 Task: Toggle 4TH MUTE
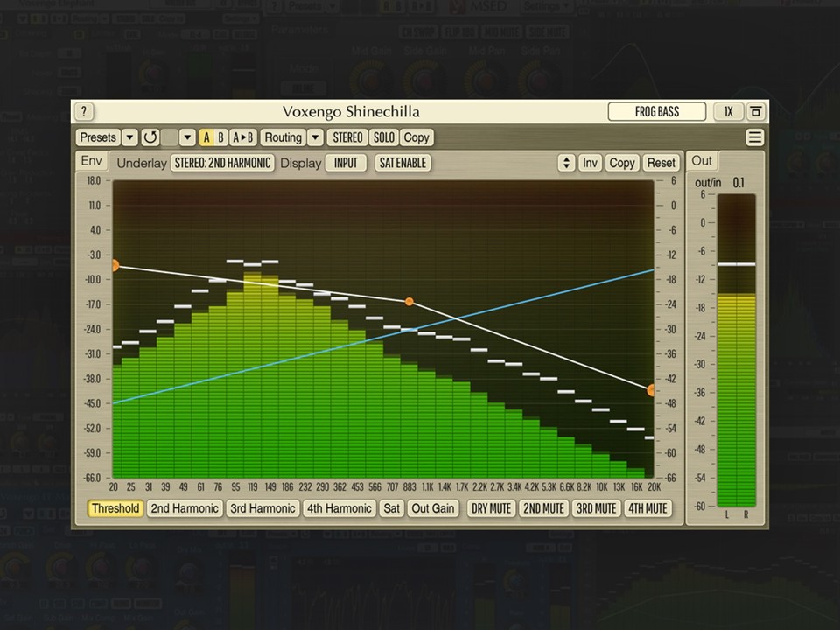[647, 508]
